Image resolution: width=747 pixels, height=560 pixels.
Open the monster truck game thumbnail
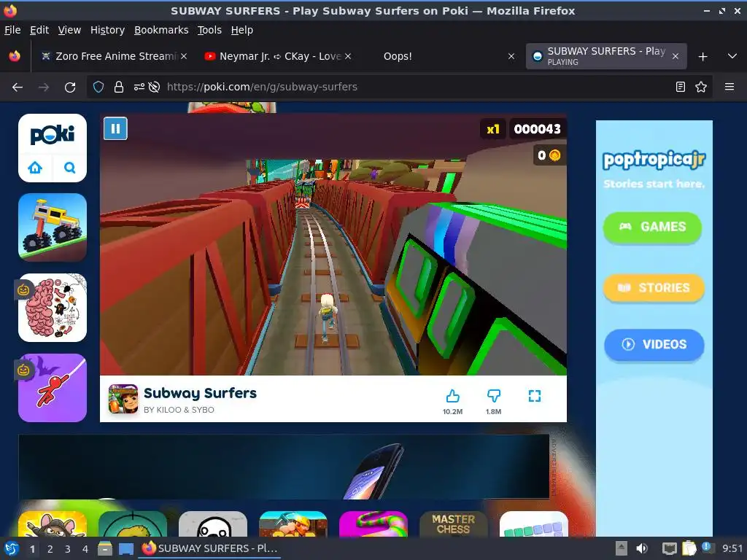pyautogui.click(x=53, y=227)
